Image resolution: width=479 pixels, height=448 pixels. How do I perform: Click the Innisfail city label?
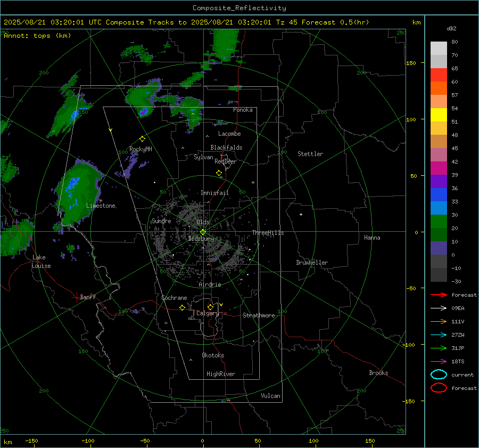click(x=214, y=193)
